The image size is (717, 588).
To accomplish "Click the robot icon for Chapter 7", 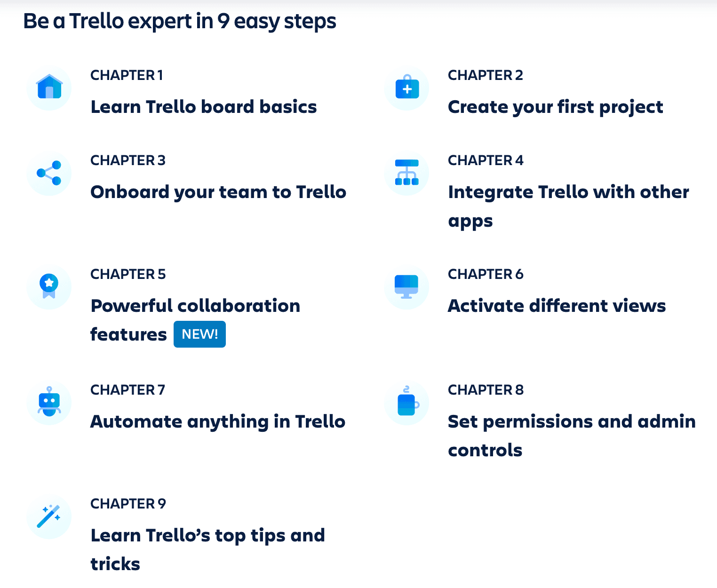I will 49,402.
